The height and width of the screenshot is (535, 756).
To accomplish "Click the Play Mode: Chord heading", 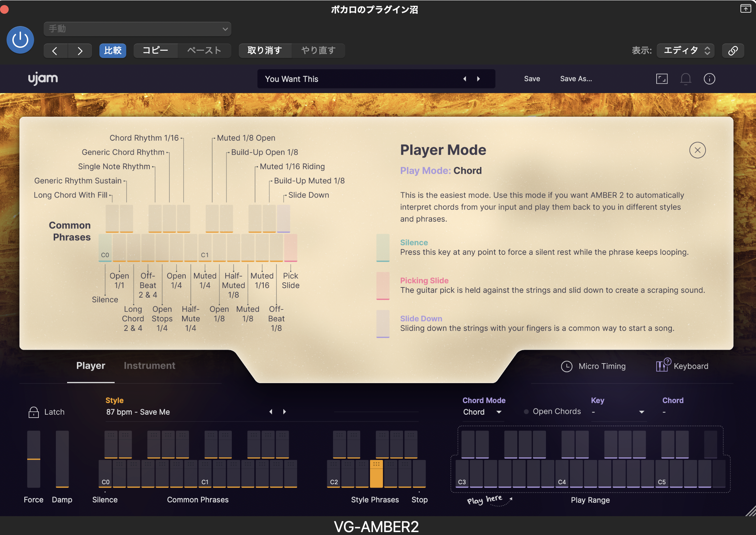I will pyautogui.click(x=441, y=171).
